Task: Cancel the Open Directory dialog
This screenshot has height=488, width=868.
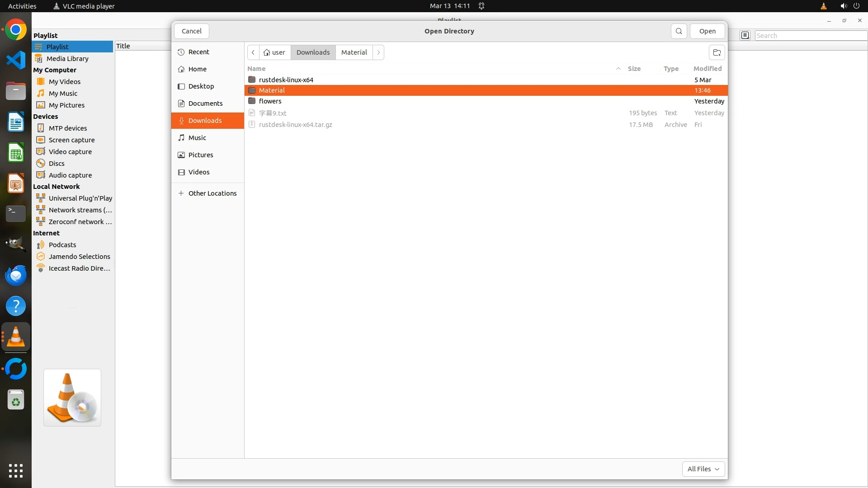Action: (191, 31)
